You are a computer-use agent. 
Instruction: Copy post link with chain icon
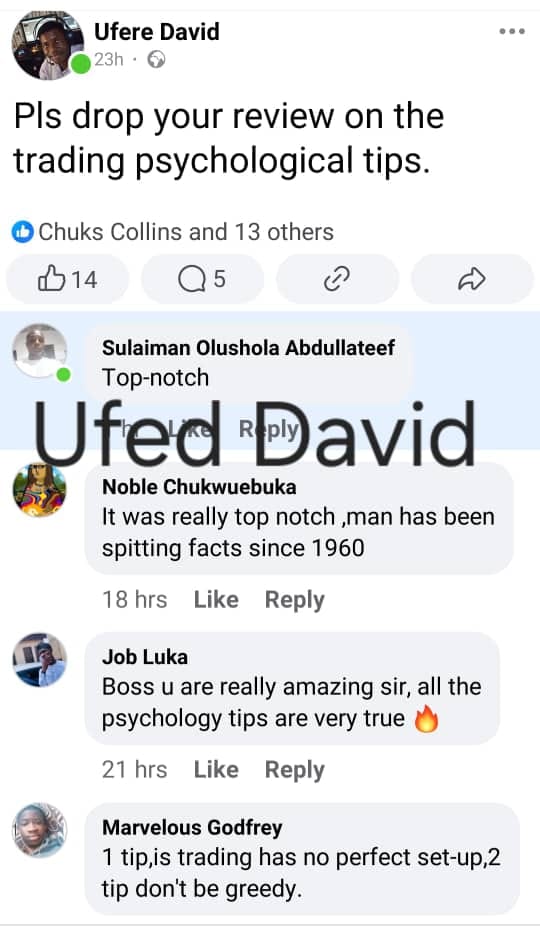pos(337,279)
